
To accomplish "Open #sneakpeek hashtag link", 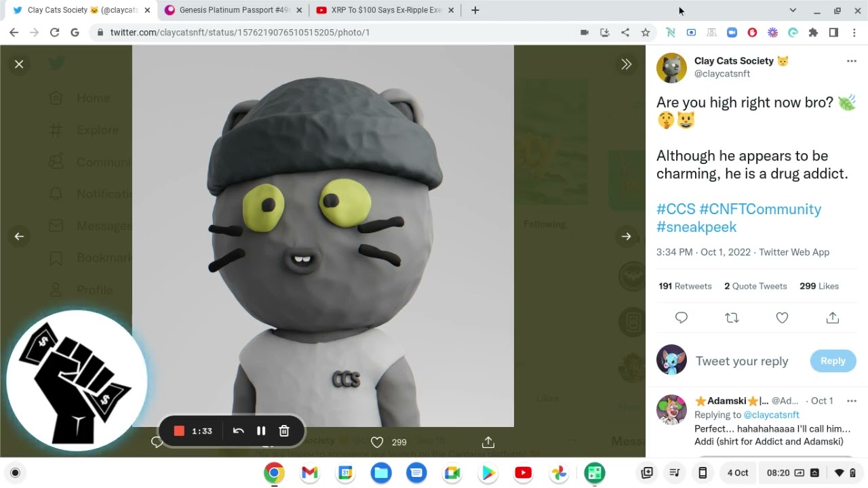I will (x=696, y=227).
